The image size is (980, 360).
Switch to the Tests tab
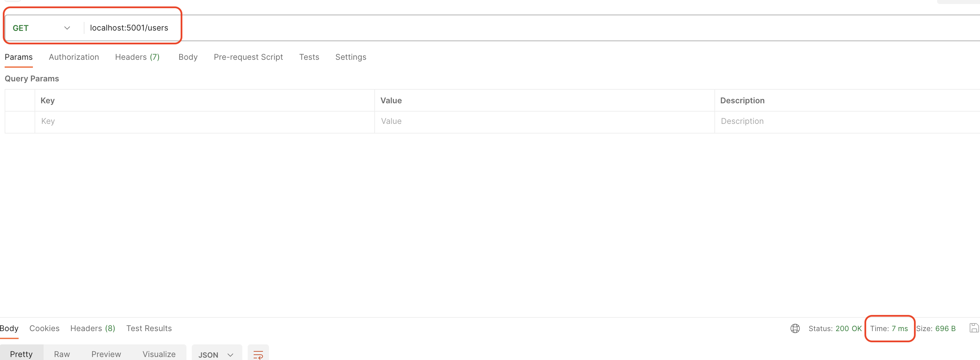(x=309, y=57)
